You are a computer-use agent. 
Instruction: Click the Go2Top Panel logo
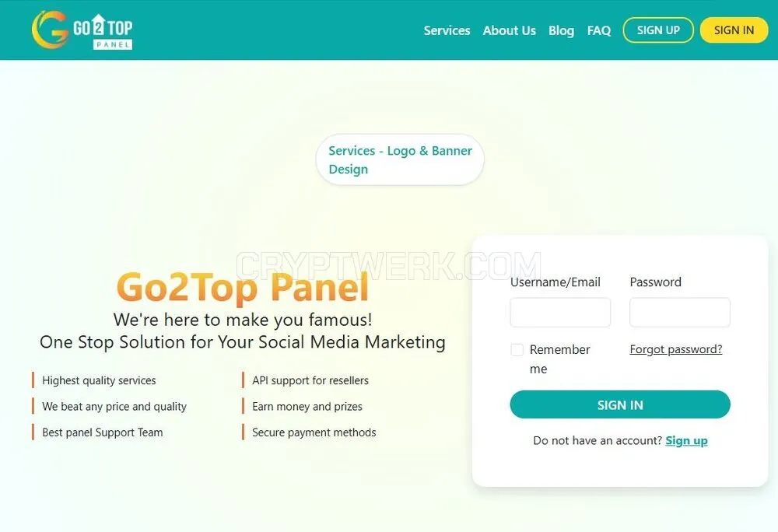click(82, 30)
